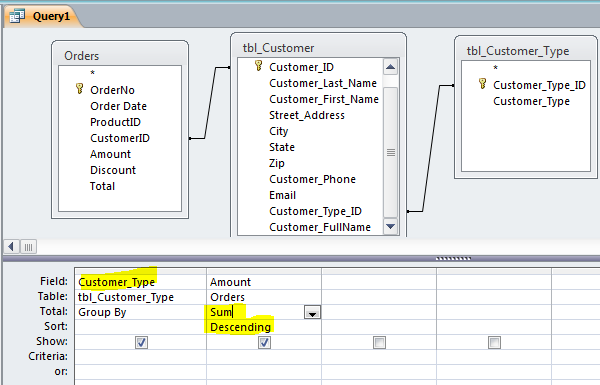Viewport: 600px width, 385px height.
Task: Click the horizontal scroll left arrow
Action: (11, 247)
